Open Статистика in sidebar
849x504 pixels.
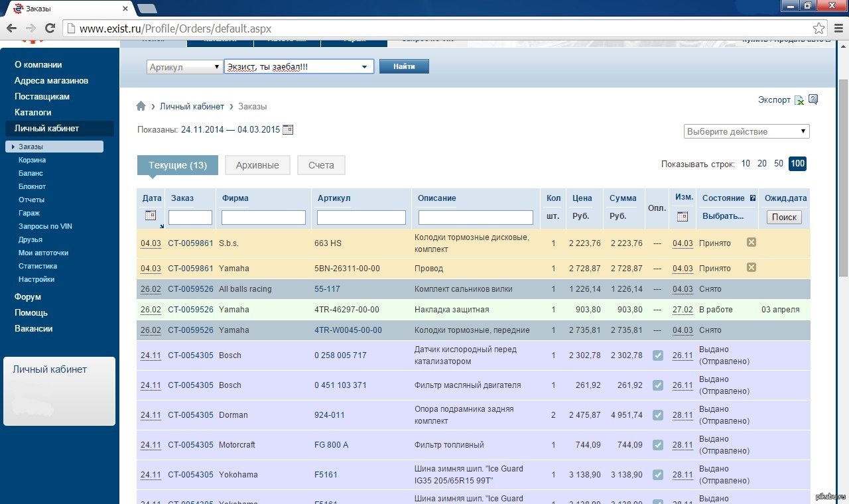[x=38, y=266]
